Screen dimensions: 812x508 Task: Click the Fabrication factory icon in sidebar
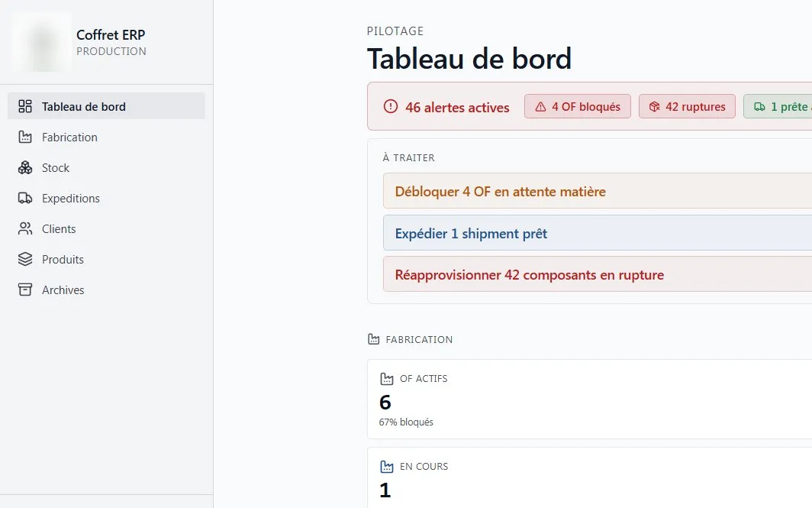tap(25, 137)
